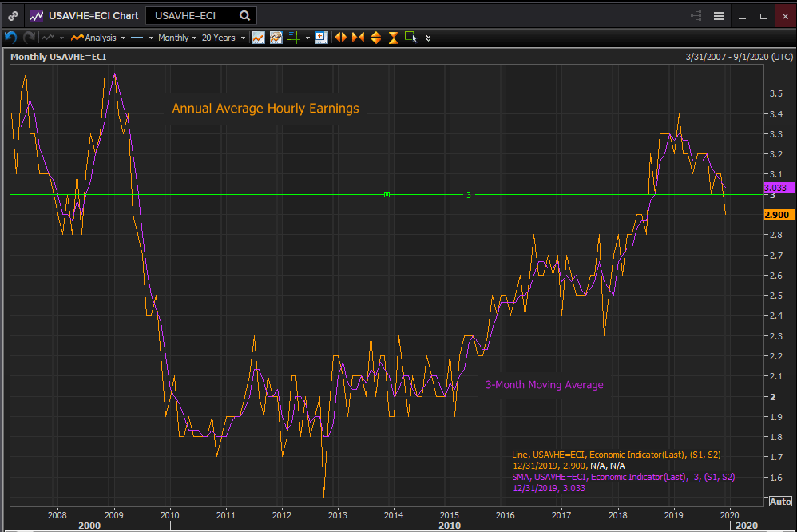The width and height of the screenshot is (797, 532).
Task: Click the vertical expand arrows icon
Action: 376,38
